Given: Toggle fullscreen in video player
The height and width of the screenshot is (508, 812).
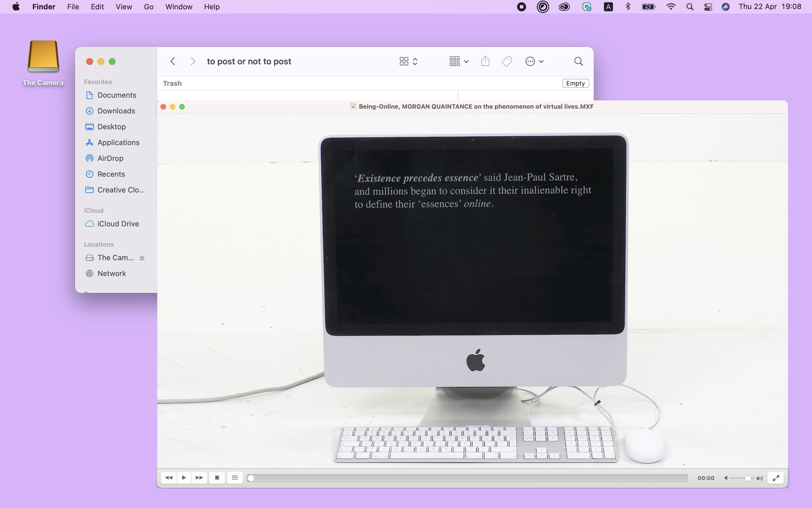Looking at the screenshot, I should tap(776, 478).
